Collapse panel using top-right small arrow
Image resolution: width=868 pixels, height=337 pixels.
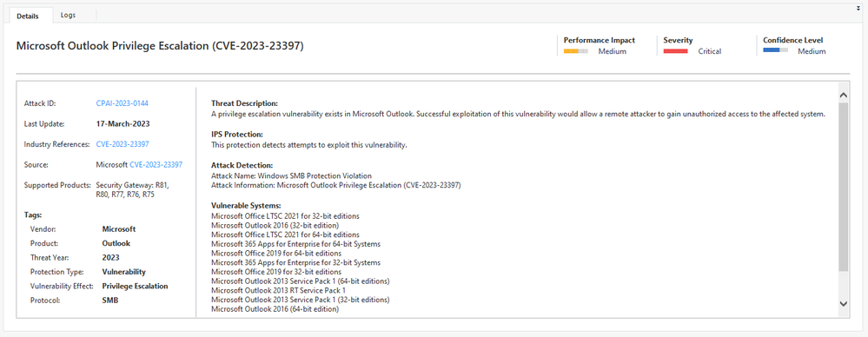(x=858, y=9)
